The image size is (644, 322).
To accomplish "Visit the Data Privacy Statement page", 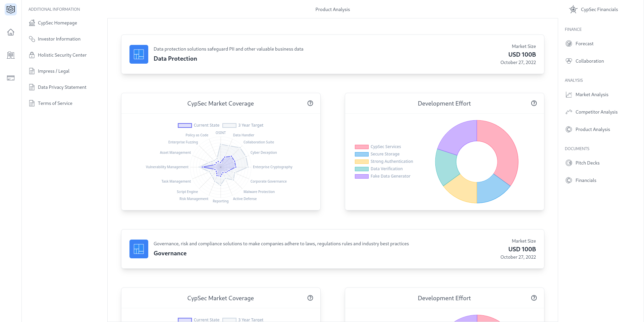I will click(x=62, y=87).
